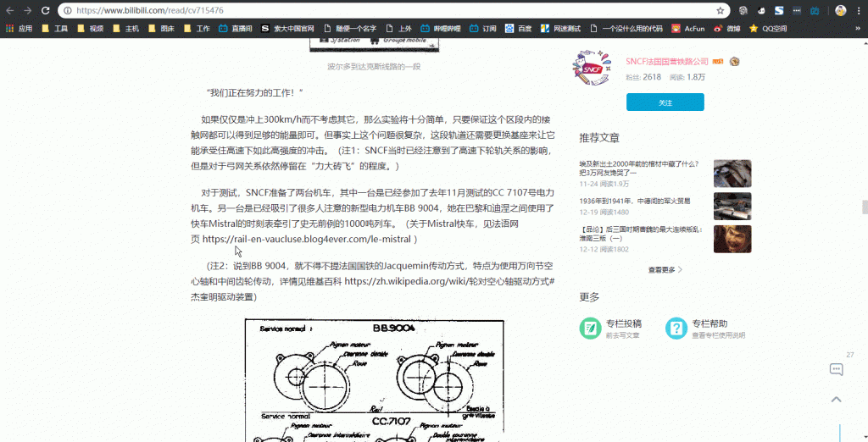Click the 推荐文章 heading

tap(599, 138)
